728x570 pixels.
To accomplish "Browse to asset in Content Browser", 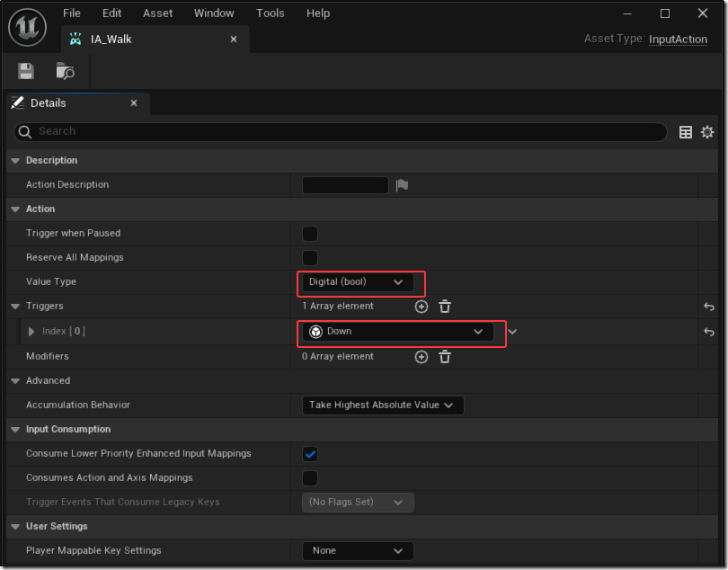I will click(65, 71).
